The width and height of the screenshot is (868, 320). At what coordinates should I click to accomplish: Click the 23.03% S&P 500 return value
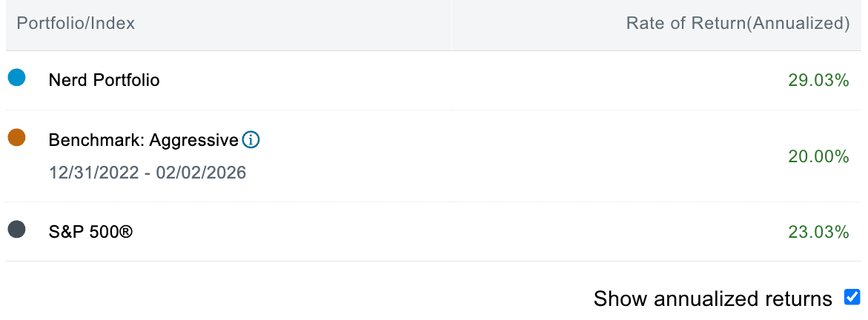point(818,233)
